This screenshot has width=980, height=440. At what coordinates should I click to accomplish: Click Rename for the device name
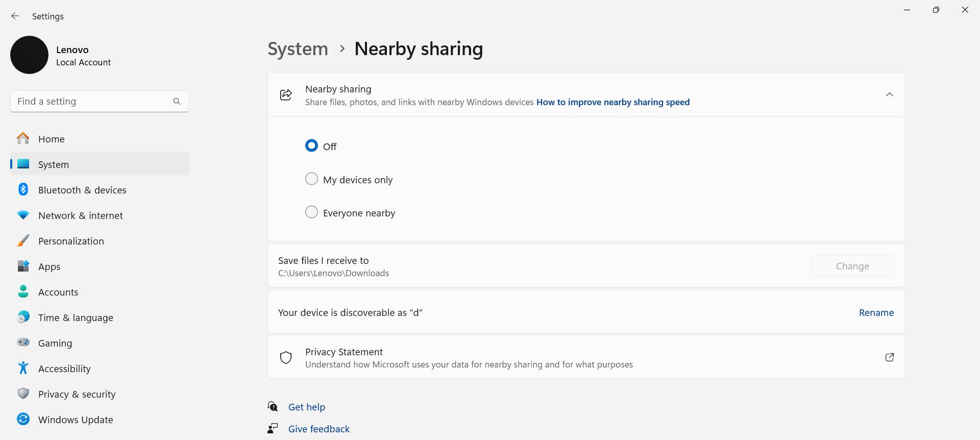coord(876,312)
